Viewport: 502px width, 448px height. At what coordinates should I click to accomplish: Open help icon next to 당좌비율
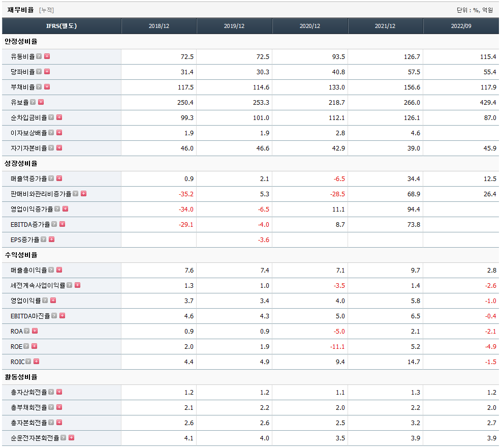click(39, 72)
